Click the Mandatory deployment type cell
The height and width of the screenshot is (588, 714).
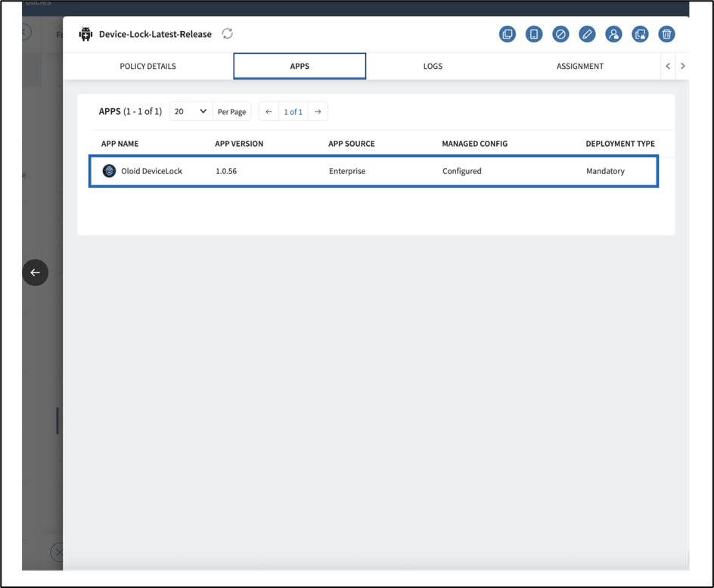(x=605, y=171)
